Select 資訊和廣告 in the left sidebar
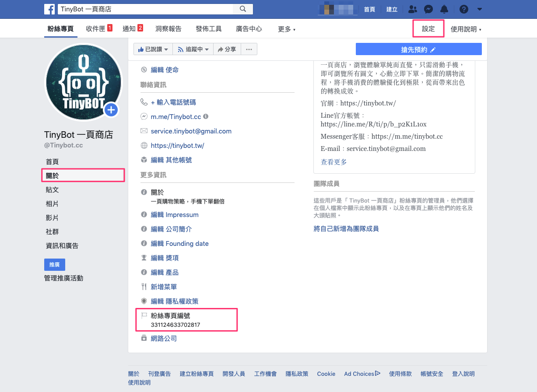Viewport: 537px width, 392px height. click(x=62, y=246)
